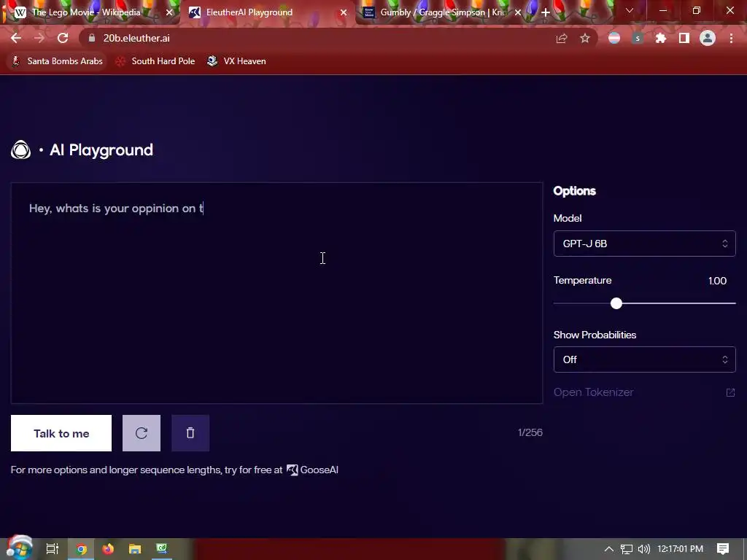
Task: Click the share page icon in address bar
Action: 562,39
